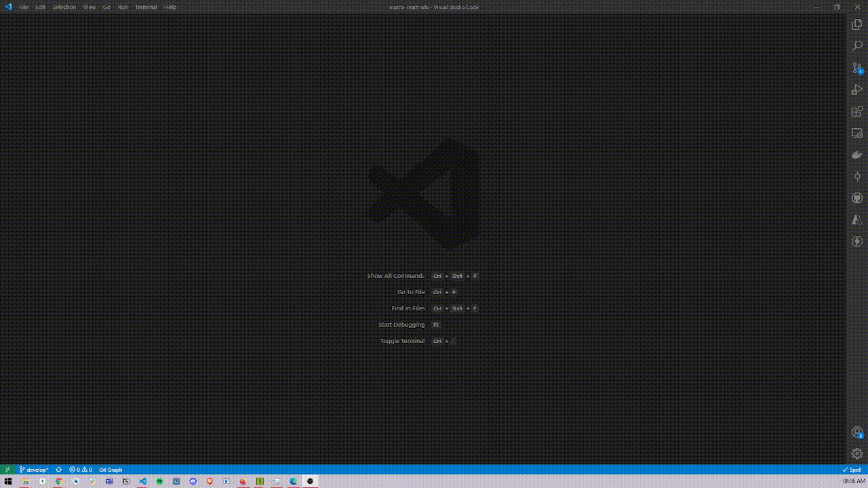
Task: Open the View menu
Action: click(90, 7)
